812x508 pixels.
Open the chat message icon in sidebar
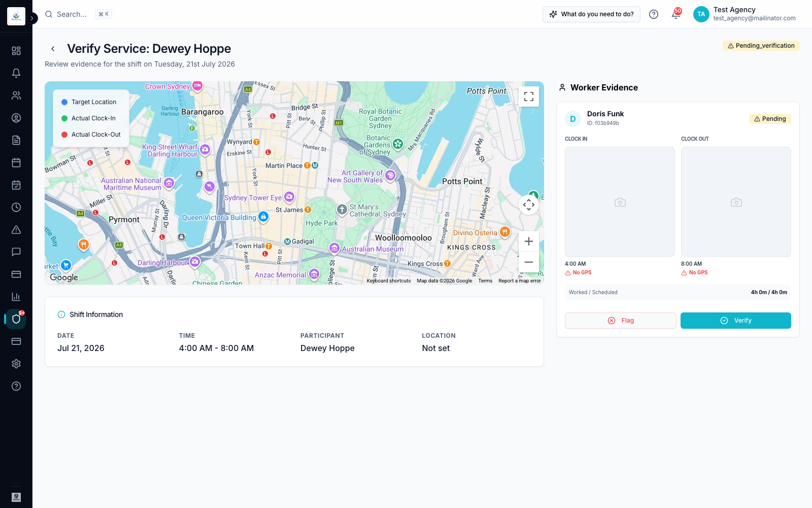[16, 252]
